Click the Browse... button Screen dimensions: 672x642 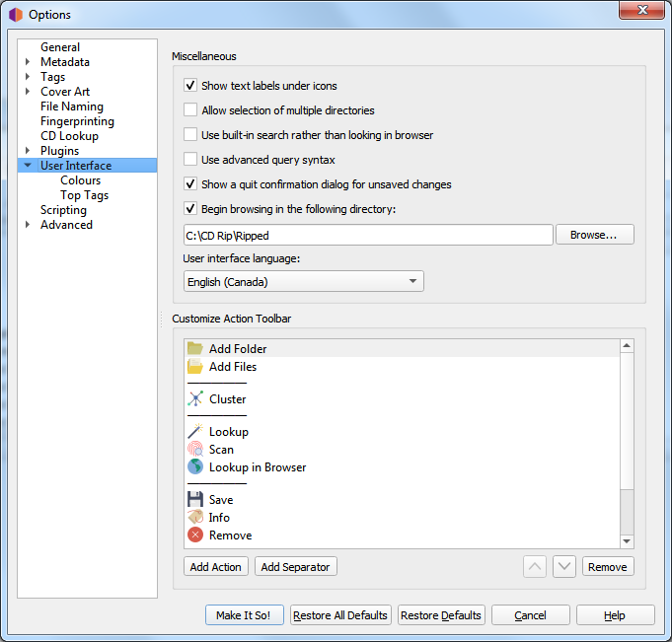pos(594,236)
